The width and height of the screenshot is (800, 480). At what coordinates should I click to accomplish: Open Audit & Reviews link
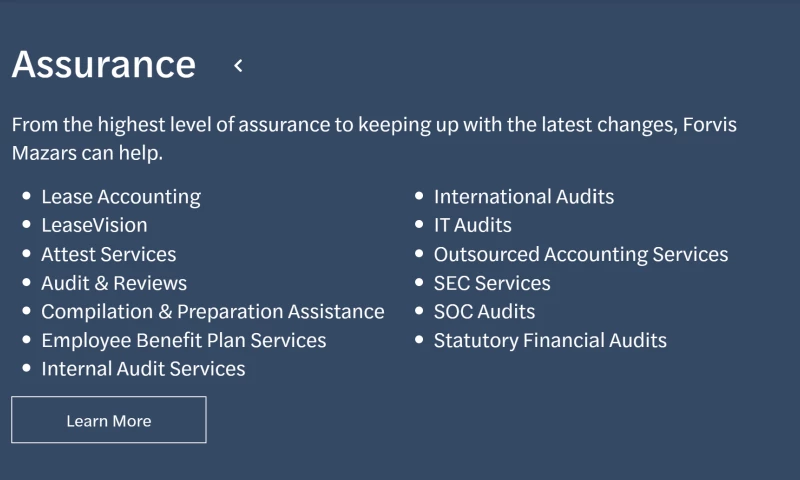point(114,283)
